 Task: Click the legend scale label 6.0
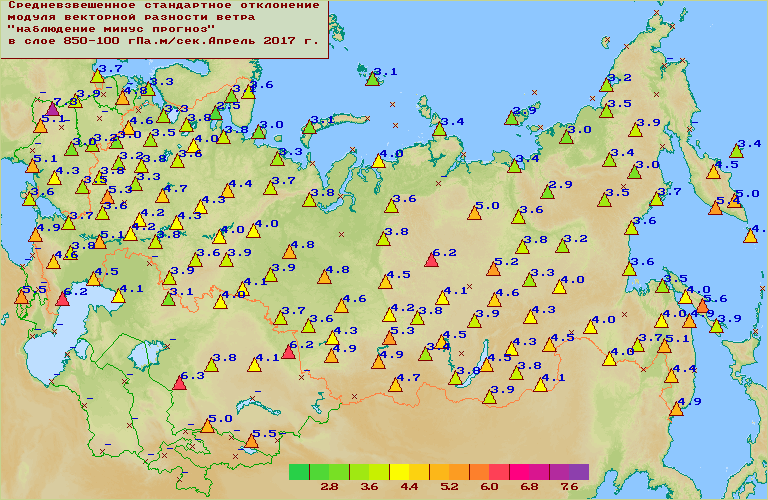pos(489,487)
